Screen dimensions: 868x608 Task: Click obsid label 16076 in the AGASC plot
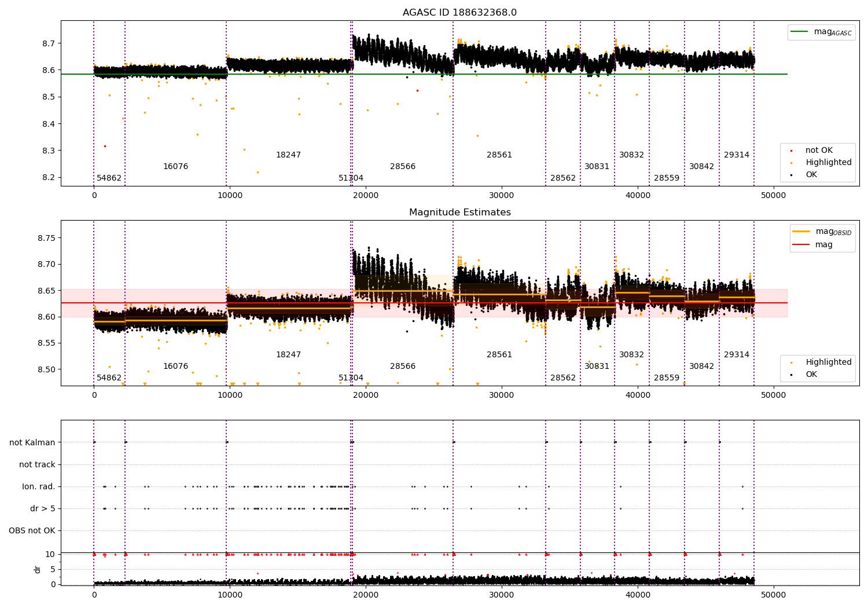click(x=175, y=167)
